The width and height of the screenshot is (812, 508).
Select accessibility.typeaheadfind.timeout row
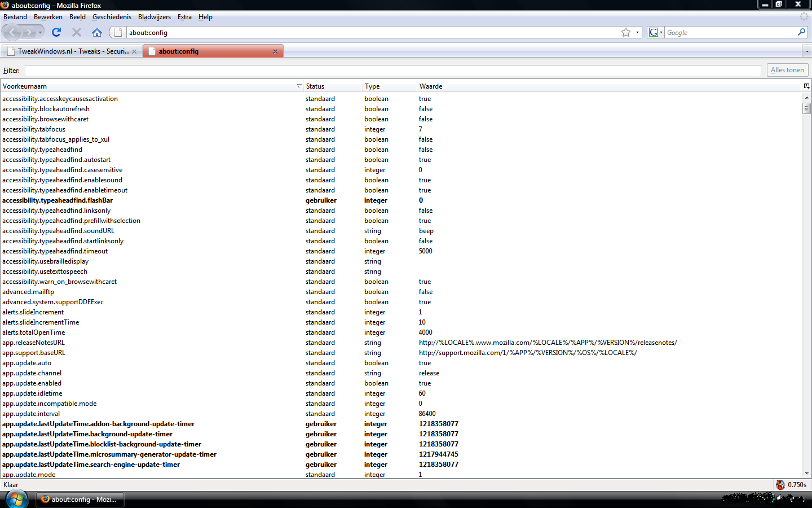401,251
